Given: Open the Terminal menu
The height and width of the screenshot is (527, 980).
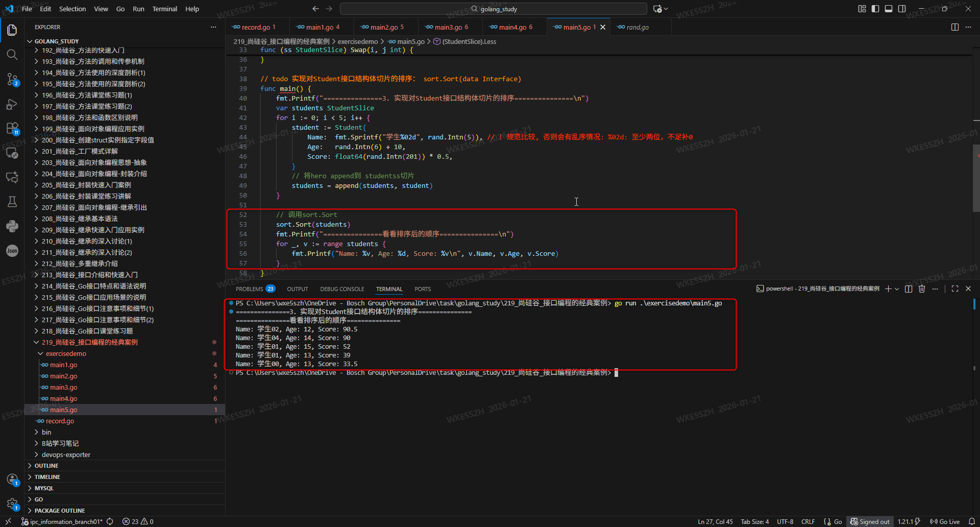Looking at the screenshot, I should pyautogui.click(x=164, y=9).
